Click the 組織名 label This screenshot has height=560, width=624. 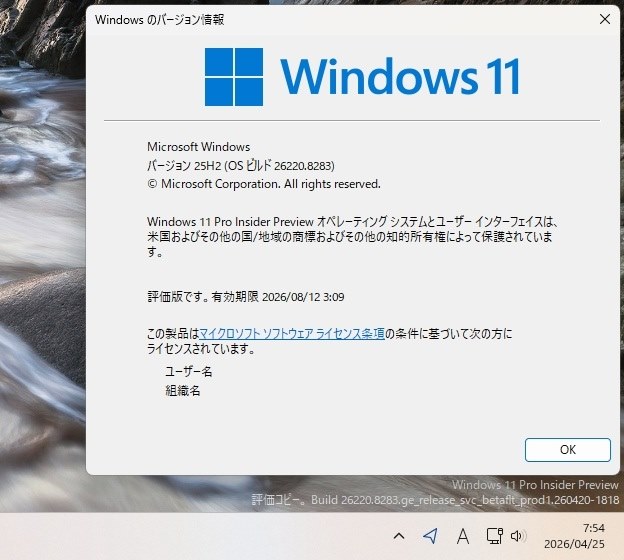pos(183,390)
